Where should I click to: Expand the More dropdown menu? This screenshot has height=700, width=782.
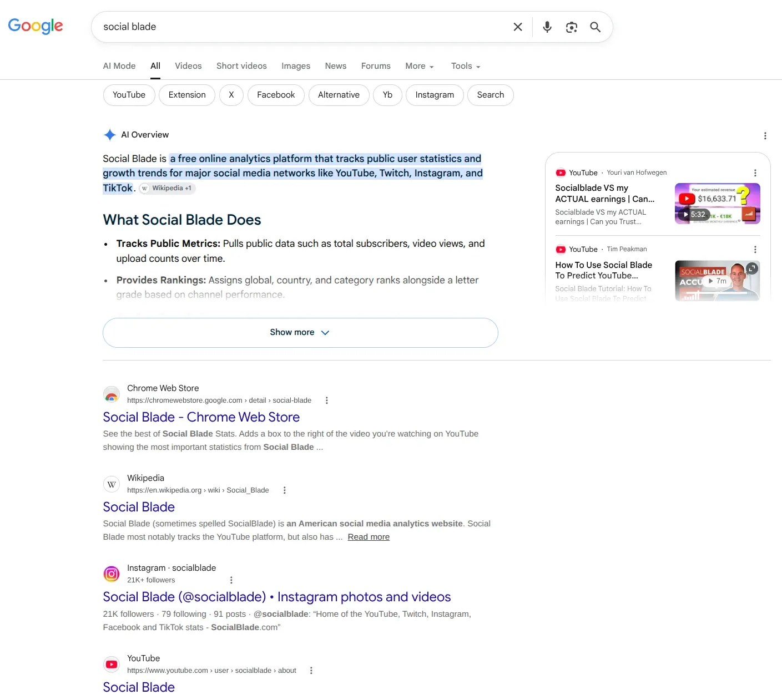[420, 66]
